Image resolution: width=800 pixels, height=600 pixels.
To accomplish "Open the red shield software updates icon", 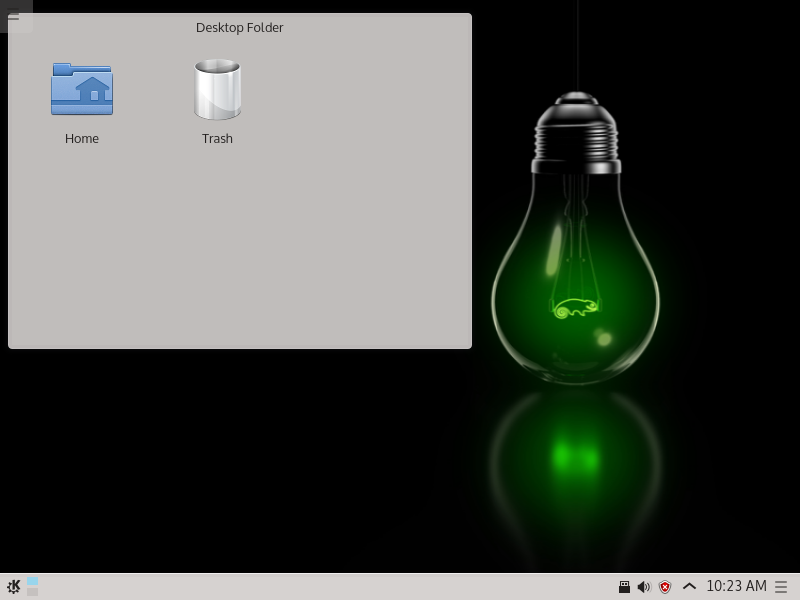I will (665, 587).
